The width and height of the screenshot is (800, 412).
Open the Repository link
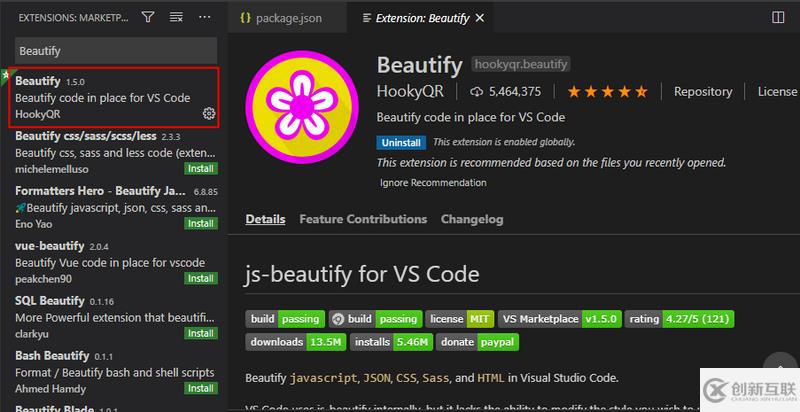click(703, 92)
